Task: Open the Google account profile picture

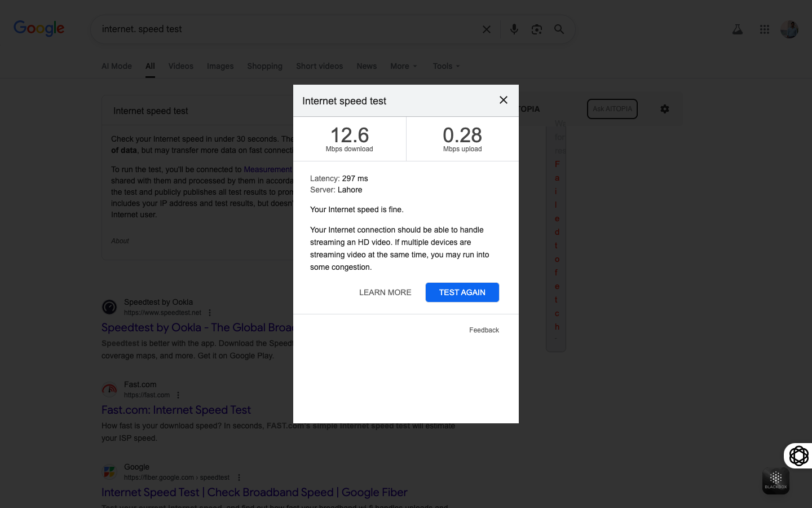Action: [789, 29]
